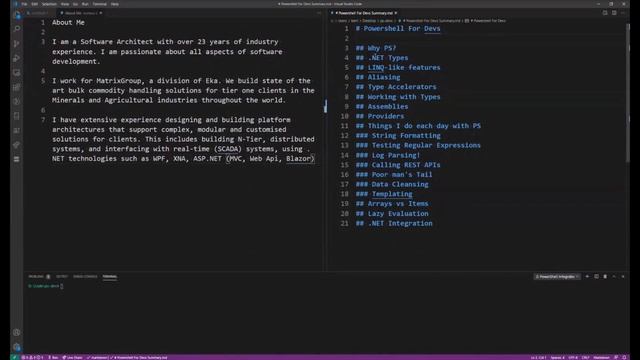Viewport: 640px width, 360px height.
Task: Show errors and warnings from status bar
Action: 32,358
